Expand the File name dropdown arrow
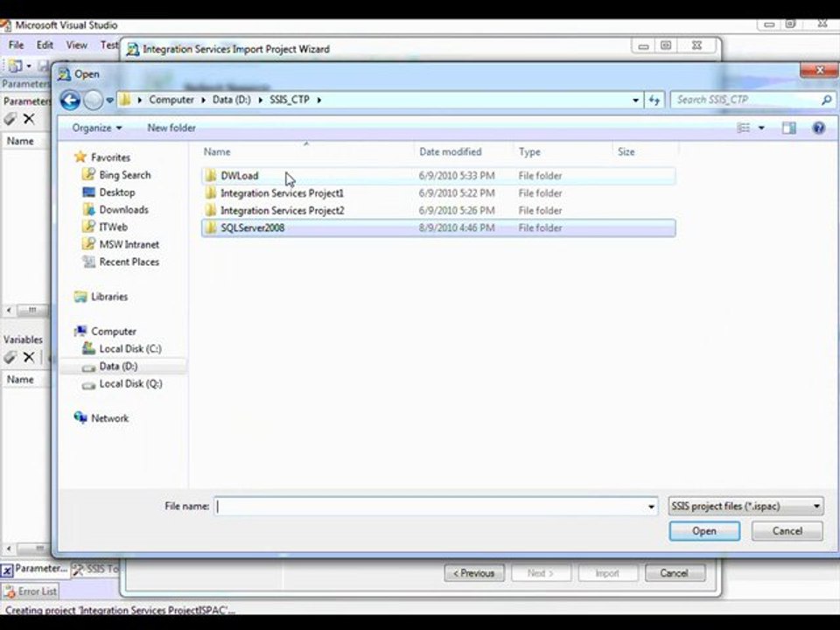The image size is (840, 630). pyautogui.click(x=651, y=507)
